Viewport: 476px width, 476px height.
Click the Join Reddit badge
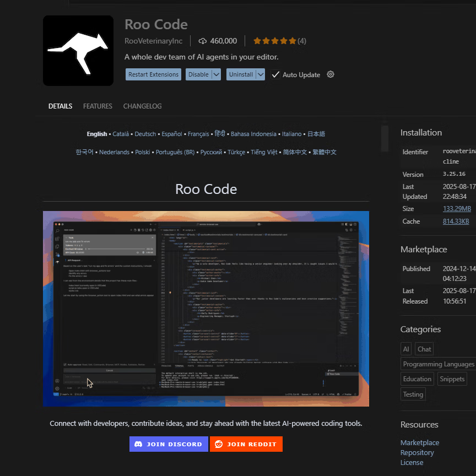(x=246, y=444)
